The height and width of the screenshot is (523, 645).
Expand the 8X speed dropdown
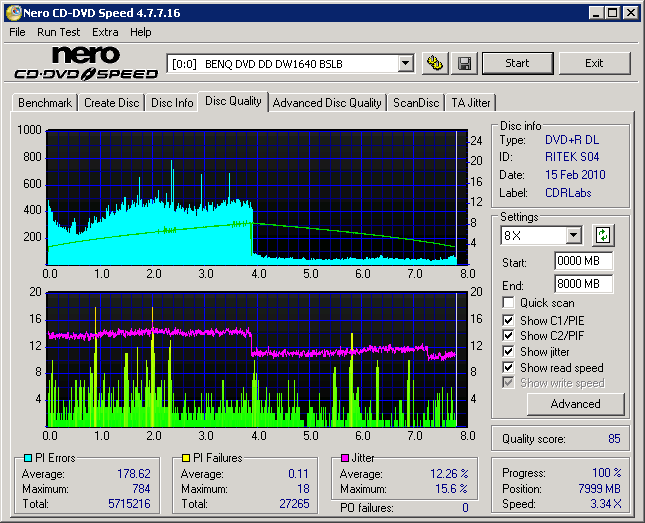(573, 236)
